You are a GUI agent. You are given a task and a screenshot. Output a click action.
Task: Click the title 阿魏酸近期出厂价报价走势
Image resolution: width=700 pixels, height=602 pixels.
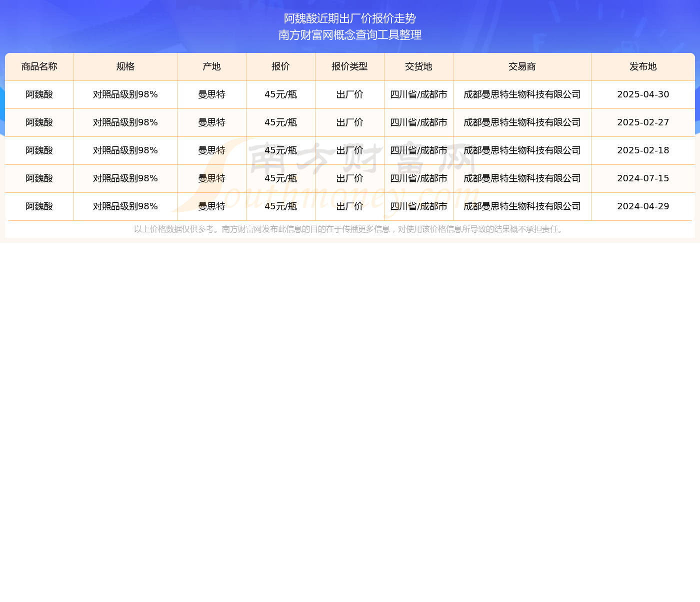[350, 18]
